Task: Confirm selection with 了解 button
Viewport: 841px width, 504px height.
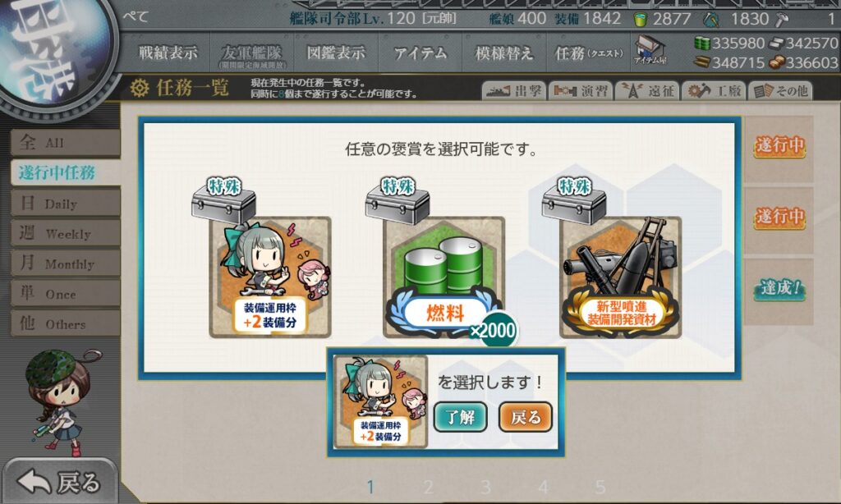Action: (460, 417)
